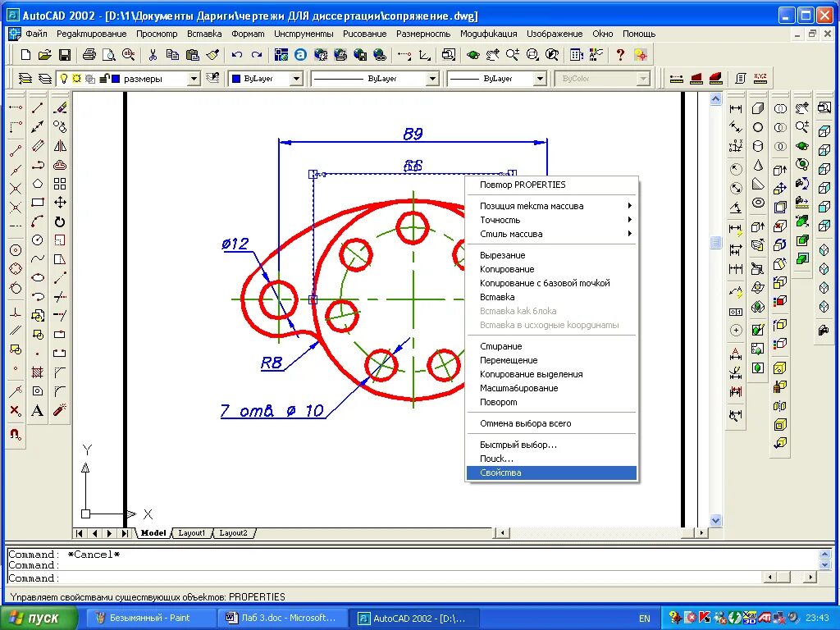Select the Array modify tool

pyautogui.click(x=60, y=184)
